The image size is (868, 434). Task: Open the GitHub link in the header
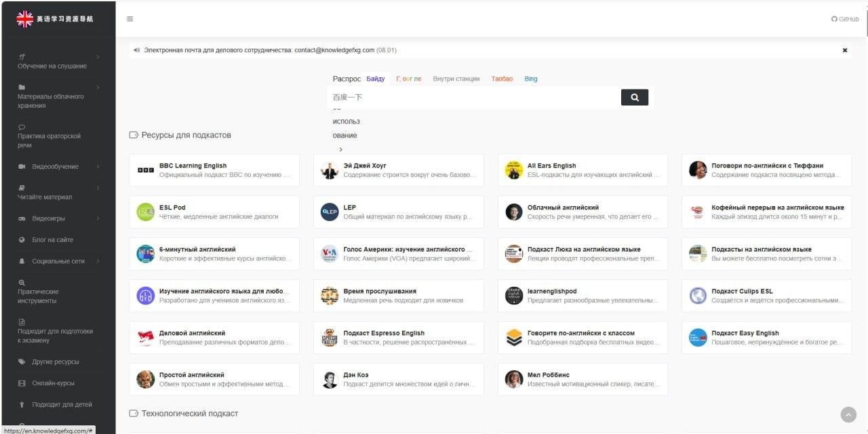tap(845, 19)
